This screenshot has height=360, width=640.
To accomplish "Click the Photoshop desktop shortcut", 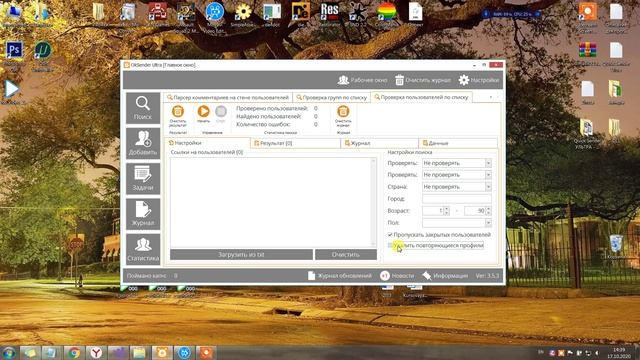I will (x=14, y=51).
